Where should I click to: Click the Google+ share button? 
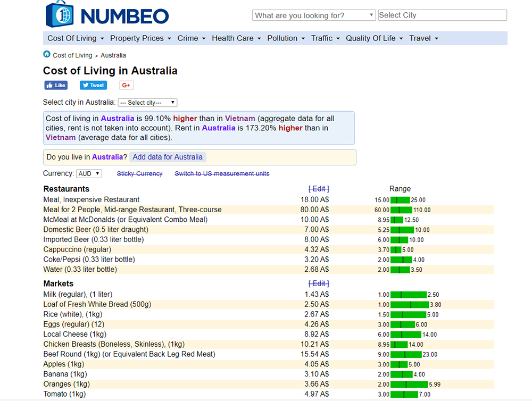coord(126,85)
